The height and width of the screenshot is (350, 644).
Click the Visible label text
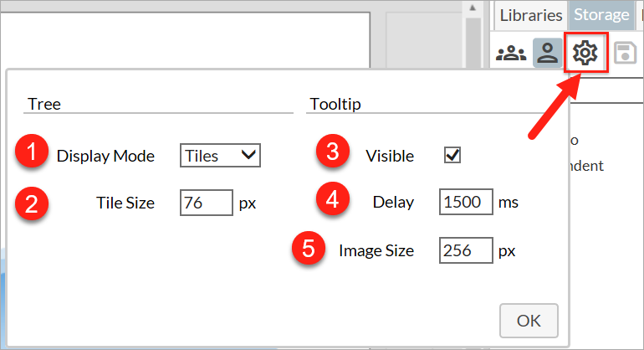390,155
